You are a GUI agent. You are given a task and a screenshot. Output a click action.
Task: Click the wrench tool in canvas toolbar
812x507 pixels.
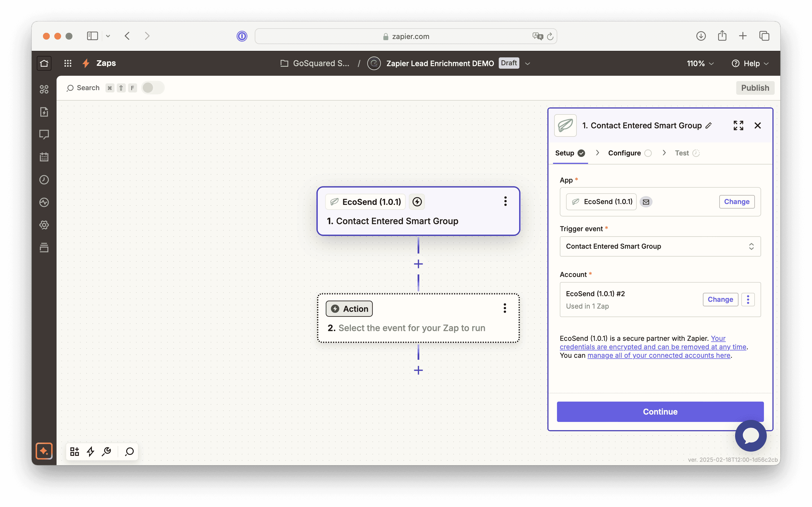click(106, 451)
